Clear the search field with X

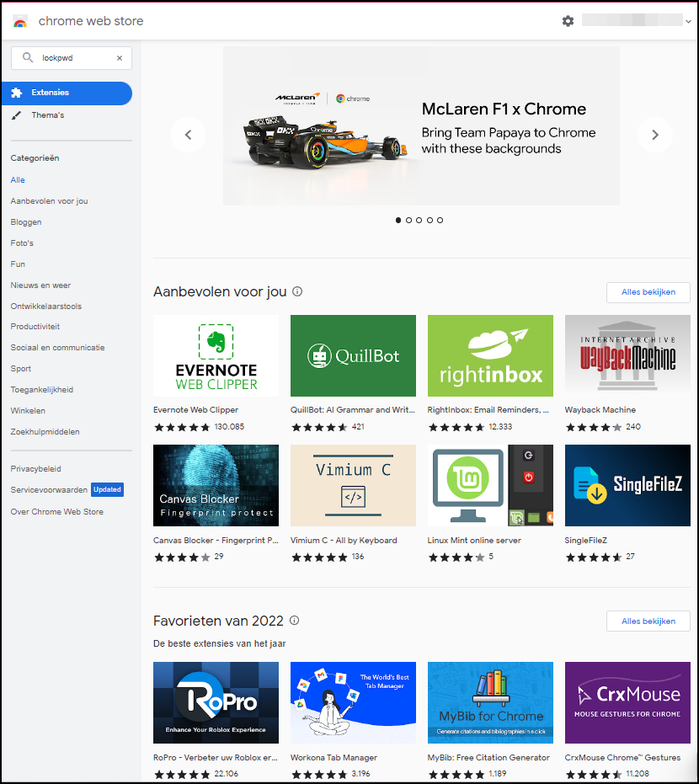tap(120, 58)
